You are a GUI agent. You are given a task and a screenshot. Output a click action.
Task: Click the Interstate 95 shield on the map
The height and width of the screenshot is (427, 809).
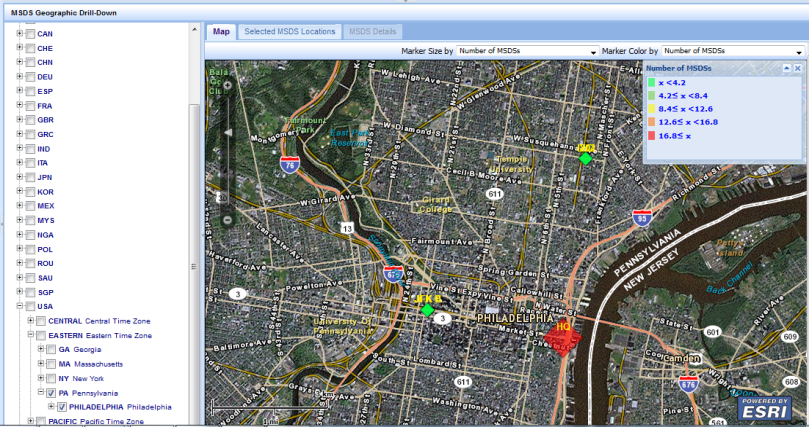point(642,218)
